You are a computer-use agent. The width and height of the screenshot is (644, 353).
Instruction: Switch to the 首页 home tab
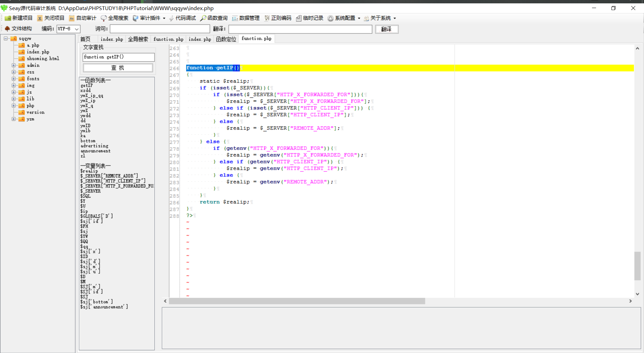point(85,39)
